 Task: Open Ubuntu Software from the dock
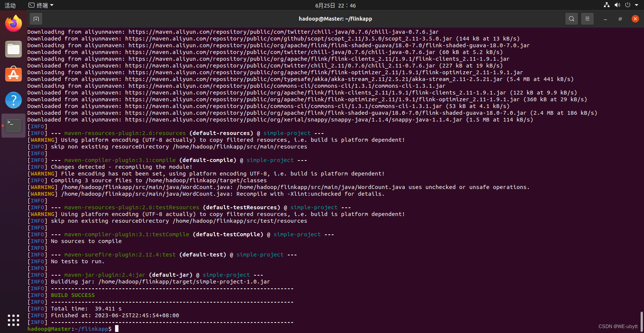coord(13,75)
